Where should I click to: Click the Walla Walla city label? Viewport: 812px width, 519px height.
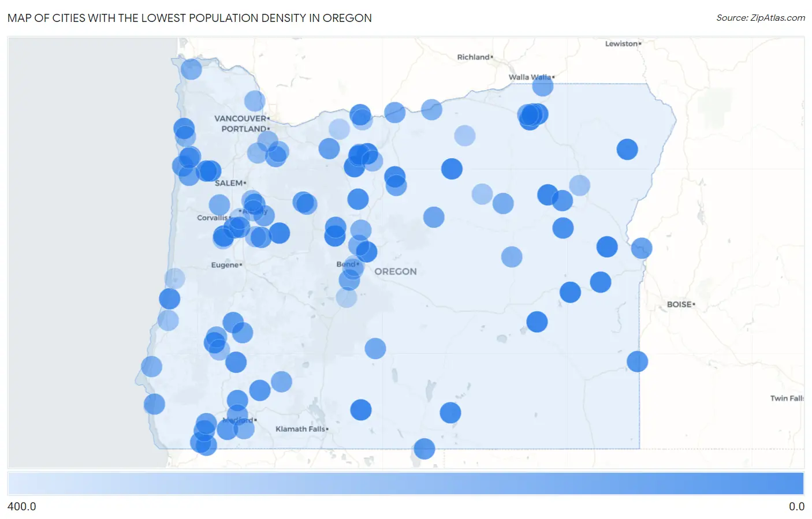pyautogui.click(x=531, y=77)
